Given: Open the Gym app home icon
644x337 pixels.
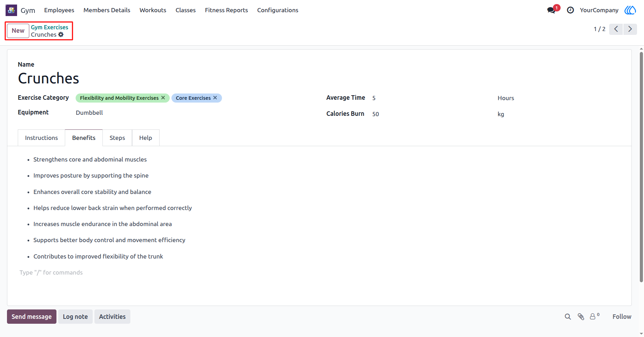Looking at the screenshot, I should [11, 10].
